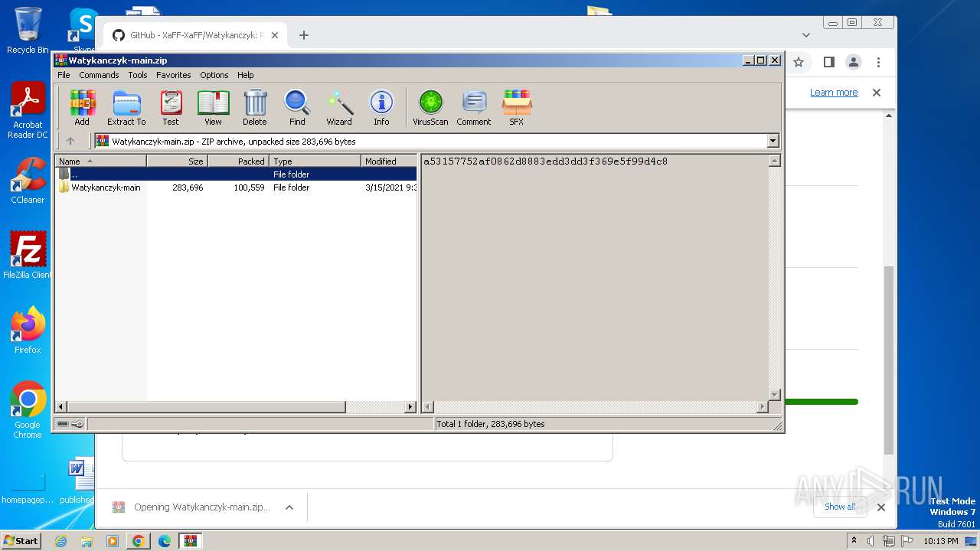Image resolution: width=980 pixels, height=551 pixels.
Task: Sort by the Type column header
Action: pyautogui.click(x=315, y=161)
